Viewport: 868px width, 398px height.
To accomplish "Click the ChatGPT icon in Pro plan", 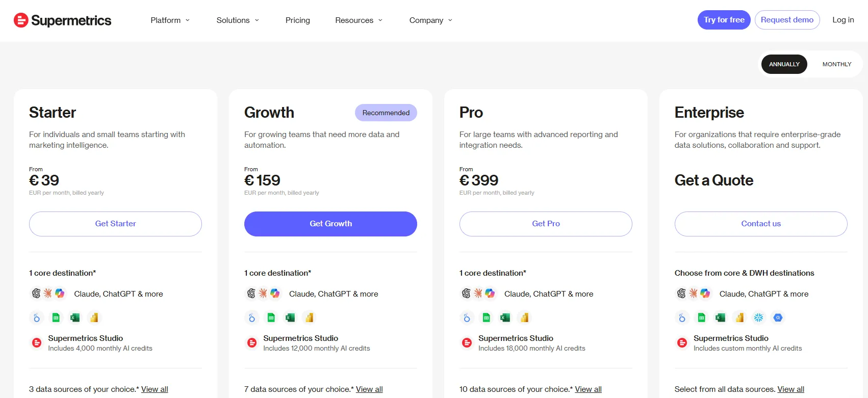I will pos(466,294).
